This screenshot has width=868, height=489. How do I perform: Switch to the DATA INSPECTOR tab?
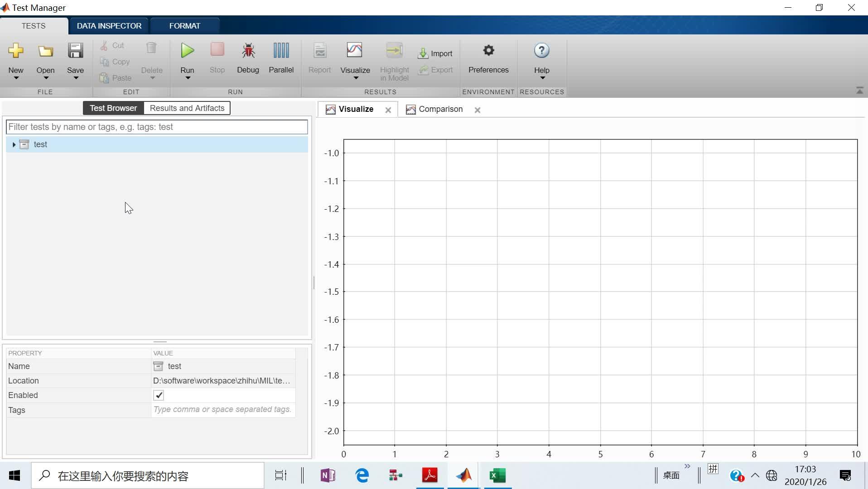coord(108,26)
